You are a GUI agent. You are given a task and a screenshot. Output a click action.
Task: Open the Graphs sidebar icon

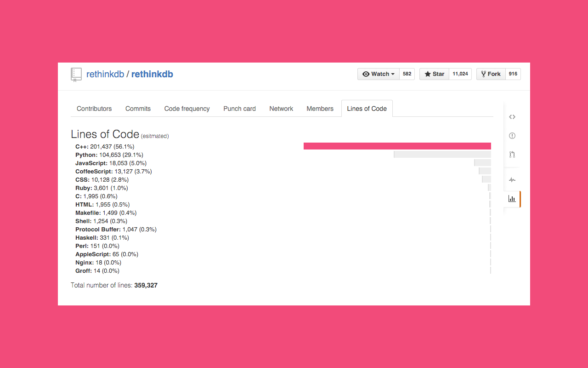(512, 199)
